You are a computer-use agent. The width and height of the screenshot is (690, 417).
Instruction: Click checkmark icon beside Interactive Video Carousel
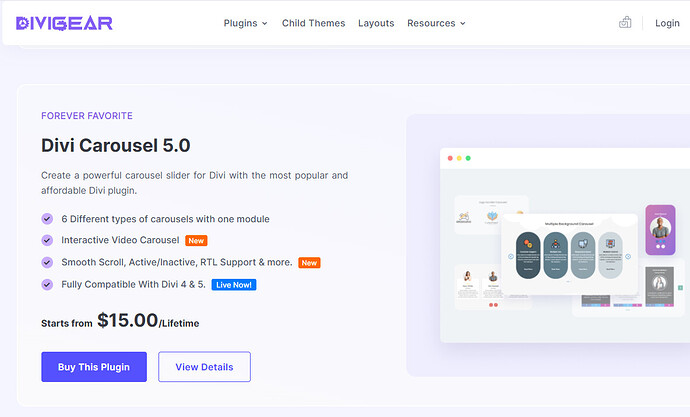coord(47,240)
